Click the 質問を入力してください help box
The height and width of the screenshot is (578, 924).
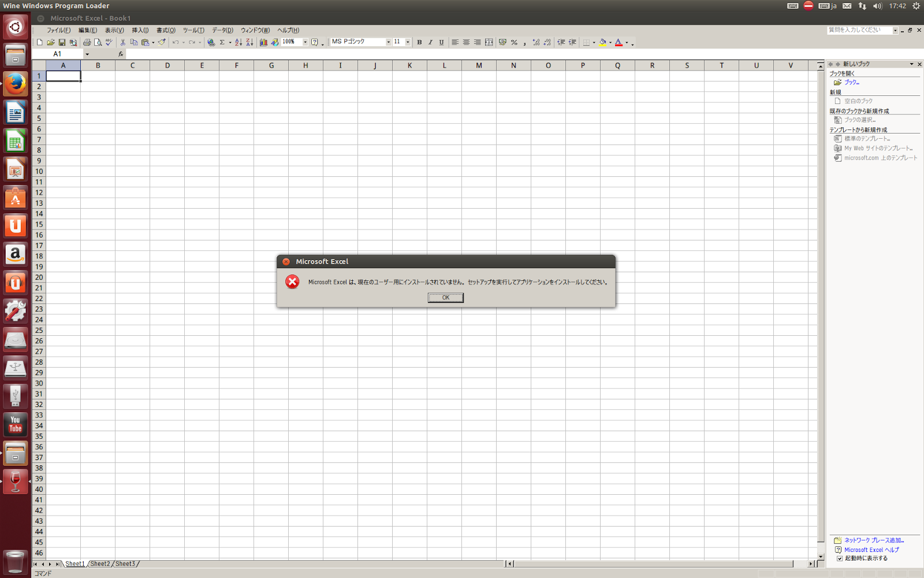pyautogui.click(x=859, y=30)
